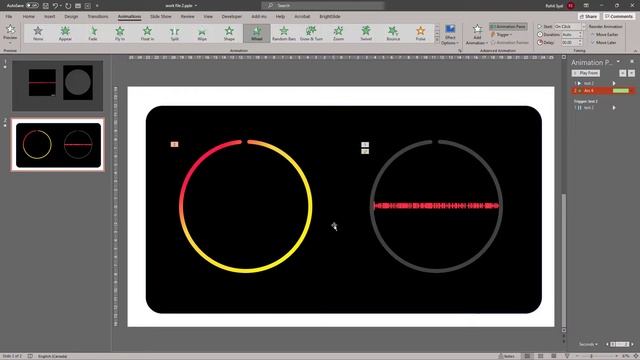Open the Ribbon Display Options icon
The image size is (640, 360).
tap(586, 6)
